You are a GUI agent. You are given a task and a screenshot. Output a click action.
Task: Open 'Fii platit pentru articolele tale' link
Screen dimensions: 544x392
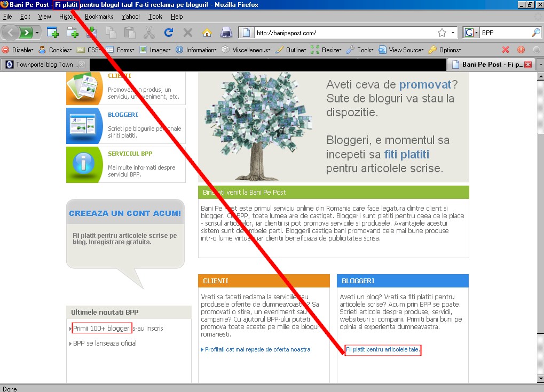pos(383,350)
